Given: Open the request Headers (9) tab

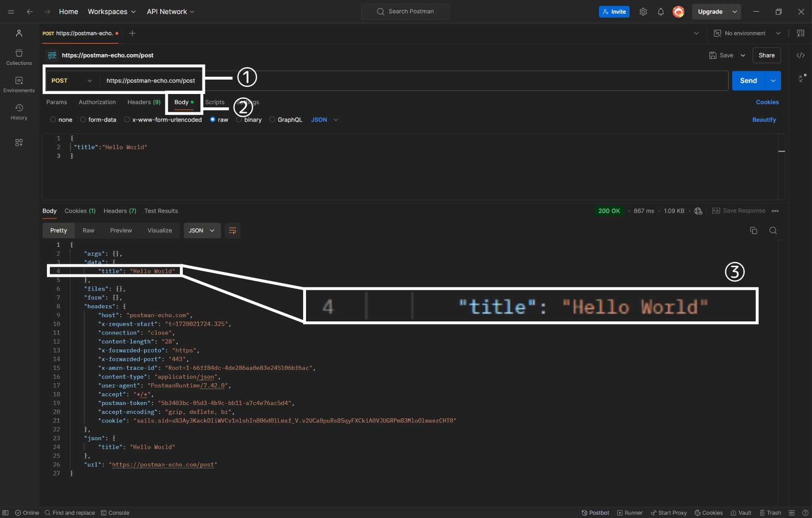Looking at the screenshot, I should (144, 102).
